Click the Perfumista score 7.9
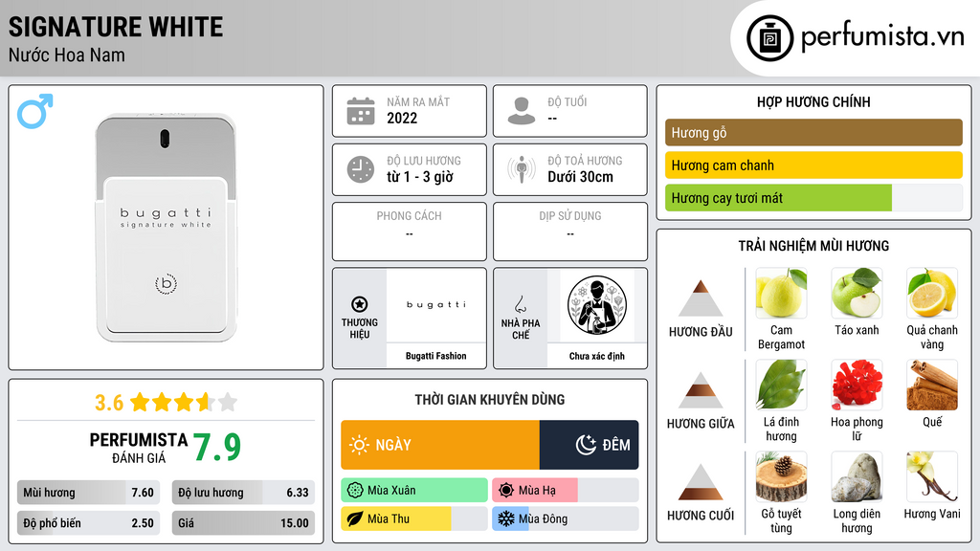Image resolution: width=980 pixels, height=551 pixels. (x=217, y=447)
